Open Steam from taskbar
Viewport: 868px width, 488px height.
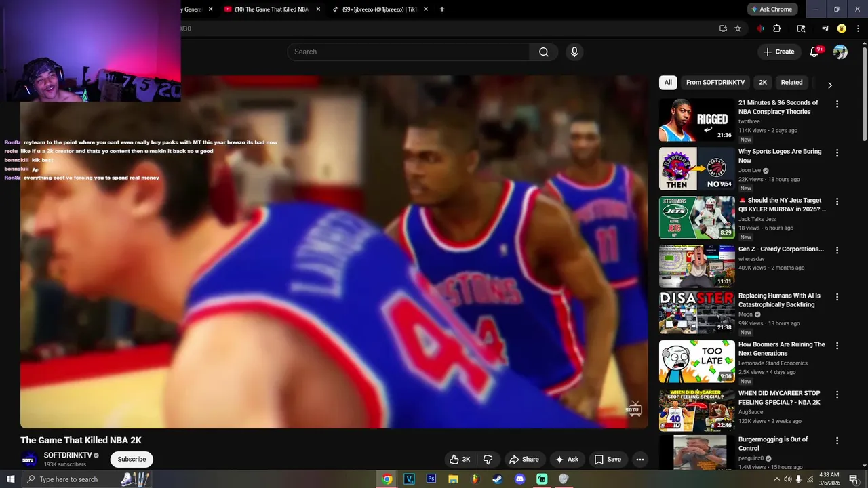click(498, 479)
